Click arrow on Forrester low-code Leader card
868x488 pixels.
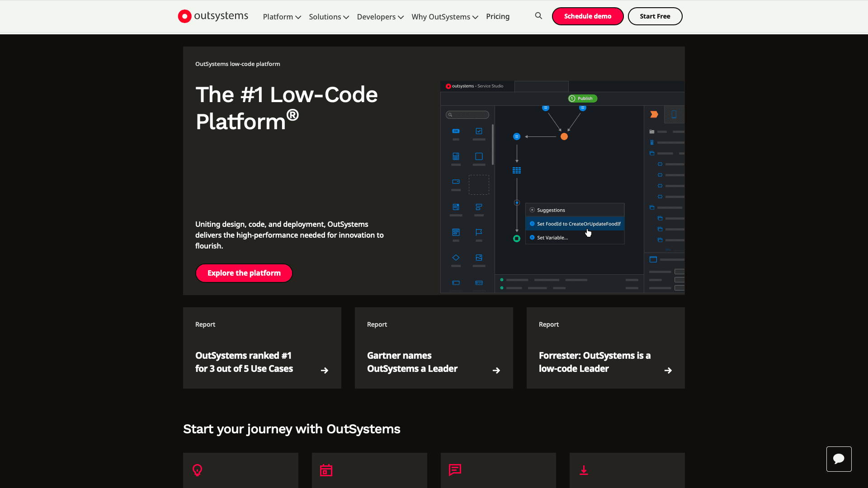pyautogui.click(x=668, y=371)
